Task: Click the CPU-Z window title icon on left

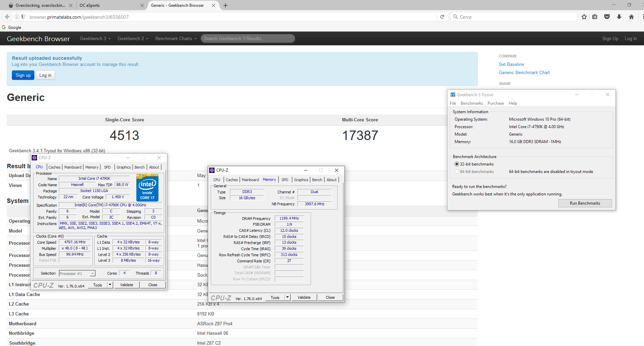Action: click(x=34, y=158)
